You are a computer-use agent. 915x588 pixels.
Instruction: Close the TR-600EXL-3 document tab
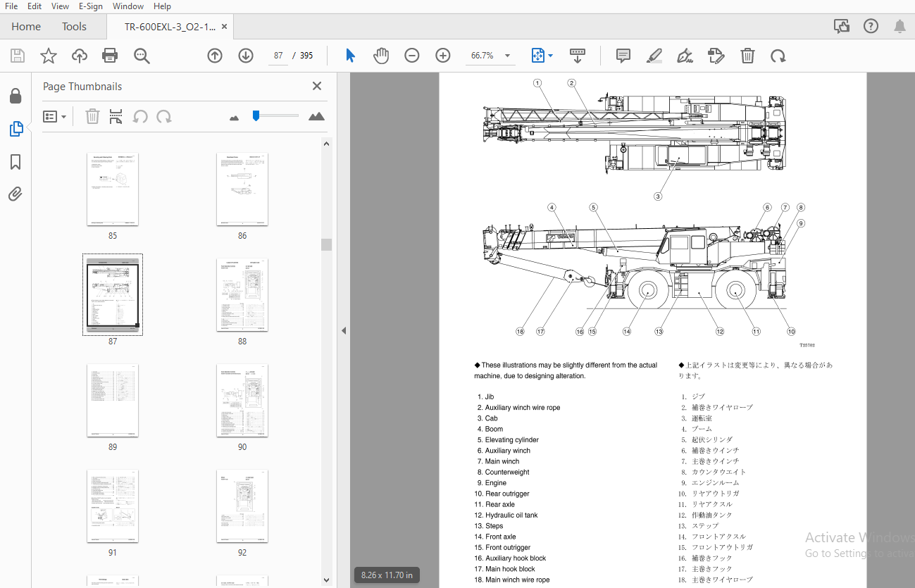tap(225, 27)
